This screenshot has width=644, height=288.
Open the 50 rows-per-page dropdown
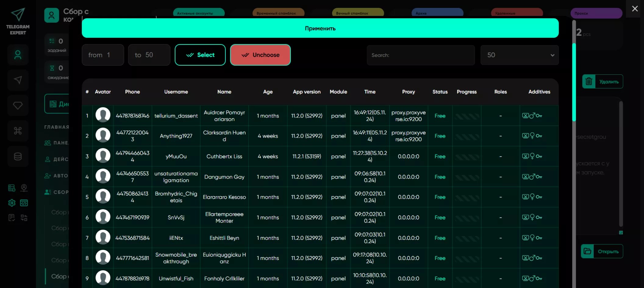point(520,55)
